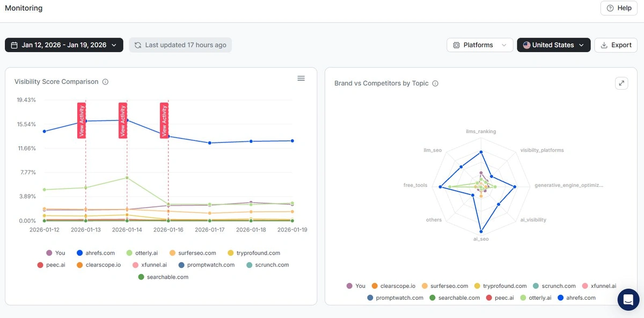Toggle the You series in the radar chart legend
This screenshot has height=318, width=644.
click(x=355, y=286)
